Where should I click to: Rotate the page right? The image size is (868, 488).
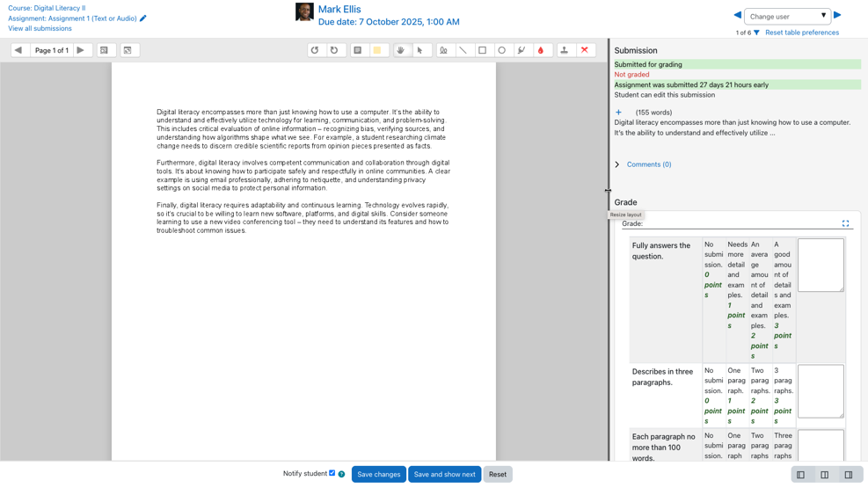334,50
